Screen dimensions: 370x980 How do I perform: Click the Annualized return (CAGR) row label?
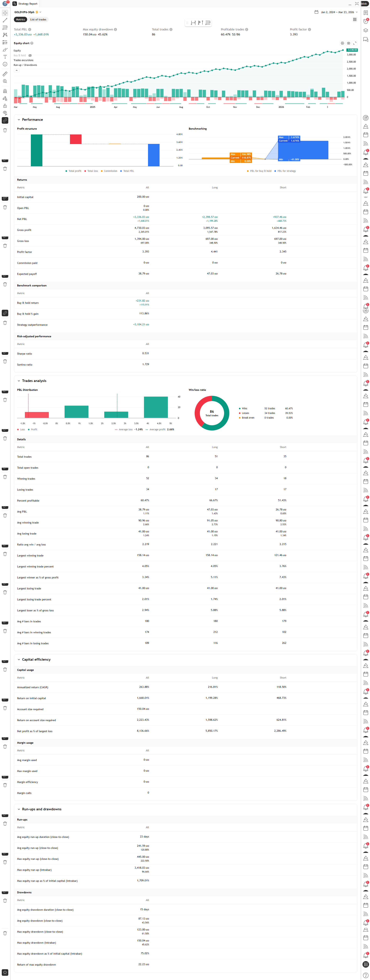(x=32, y=687)
